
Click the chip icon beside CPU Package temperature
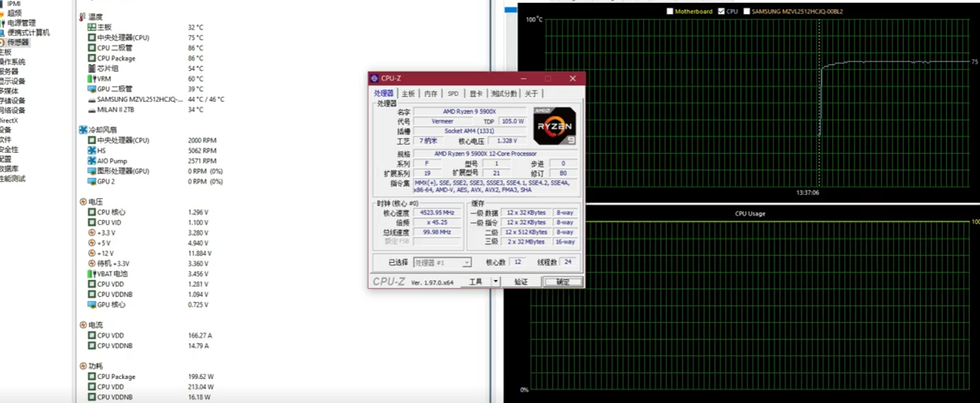click(x=92, y=58)
